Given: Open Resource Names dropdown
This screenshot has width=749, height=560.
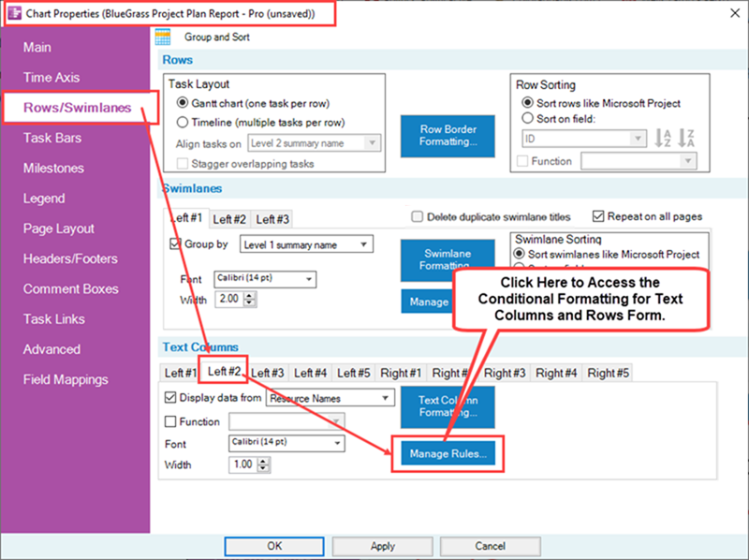Looking at the screenshot, I should click(330, 398).
